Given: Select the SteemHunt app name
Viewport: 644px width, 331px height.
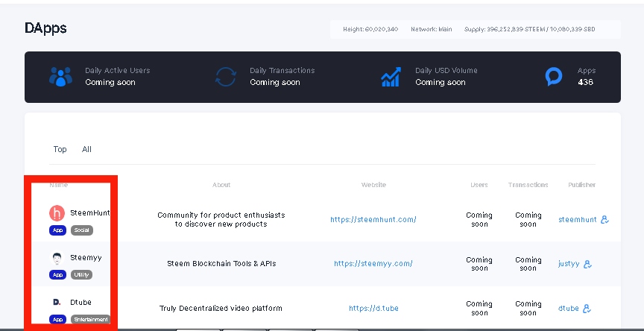Looking at the screenshot, I should tap(90, 213).
